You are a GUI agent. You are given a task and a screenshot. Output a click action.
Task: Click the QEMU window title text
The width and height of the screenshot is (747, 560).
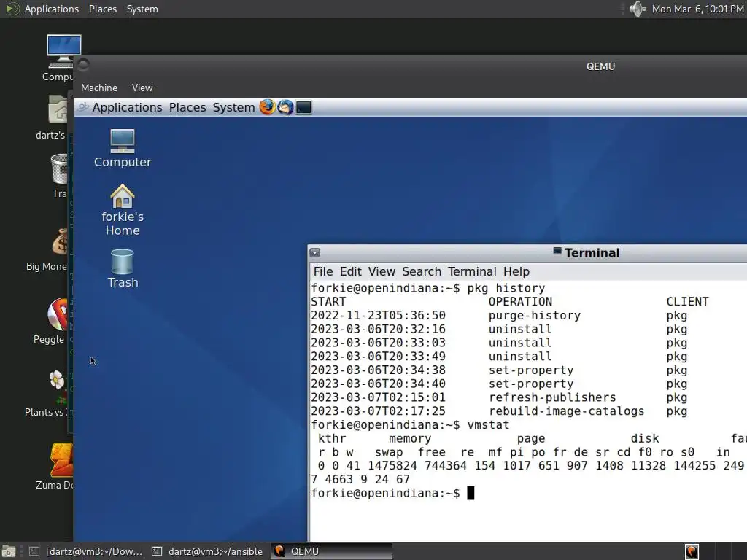600,66
